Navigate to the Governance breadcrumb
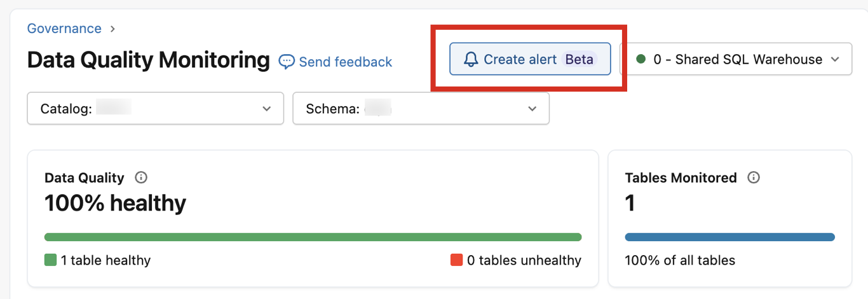This screenshot has width=868, height=299. [x=64, y=29]
